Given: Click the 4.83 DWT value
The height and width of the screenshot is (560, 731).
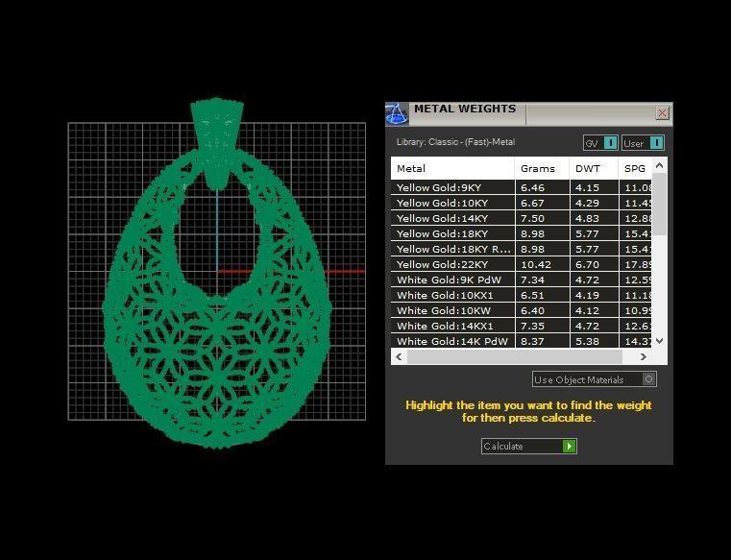Looking at the screenshot, I should [x=587, y=218].
